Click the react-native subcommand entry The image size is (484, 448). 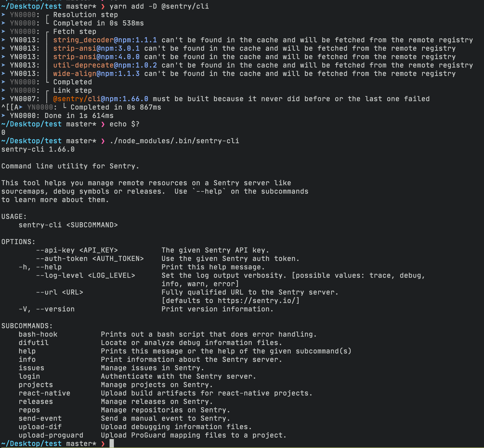click(44, 393)
